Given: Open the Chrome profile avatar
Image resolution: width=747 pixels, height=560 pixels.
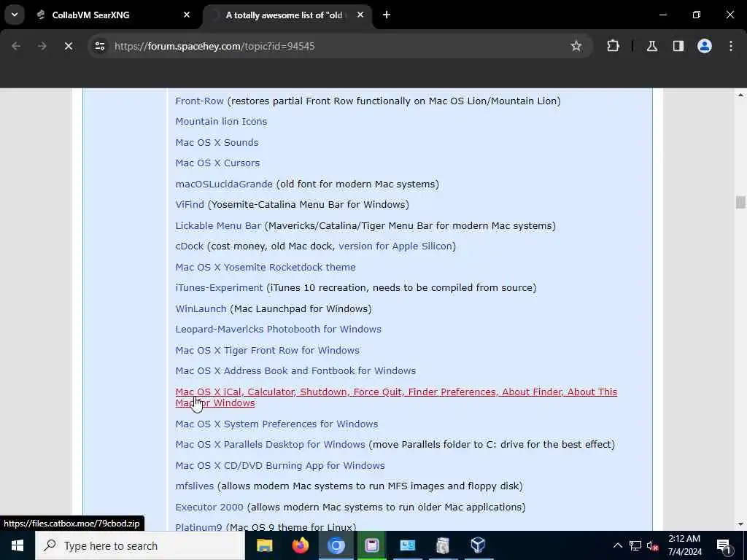Looking at the screenshot, I should point(705,46).
